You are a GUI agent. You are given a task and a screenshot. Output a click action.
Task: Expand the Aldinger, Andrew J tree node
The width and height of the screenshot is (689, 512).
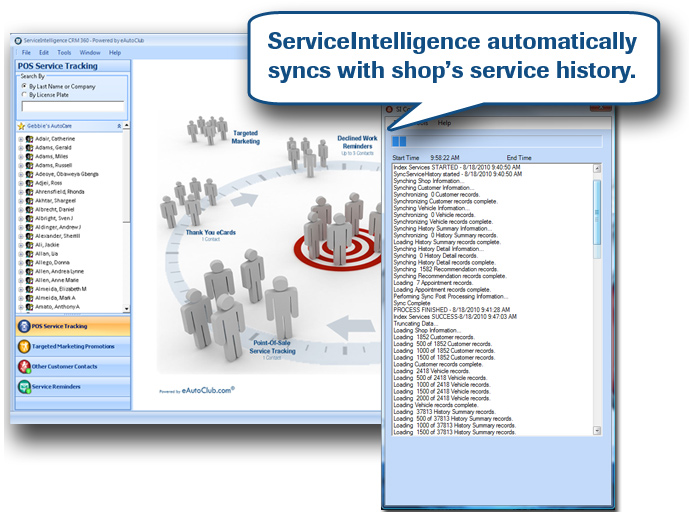(x=21, y=227)
